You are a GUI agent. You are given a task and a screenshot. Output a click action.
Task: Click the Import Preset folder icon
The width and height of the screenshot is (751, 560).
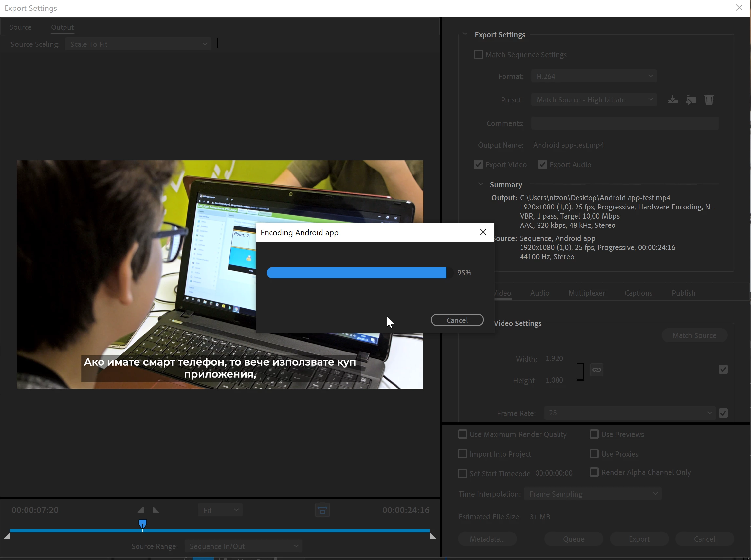(691, 99)
